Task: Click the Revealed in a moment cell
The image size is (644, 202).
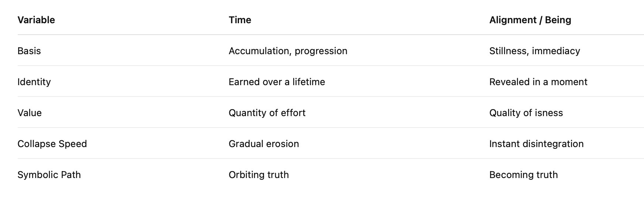Action: click(538, 82)
